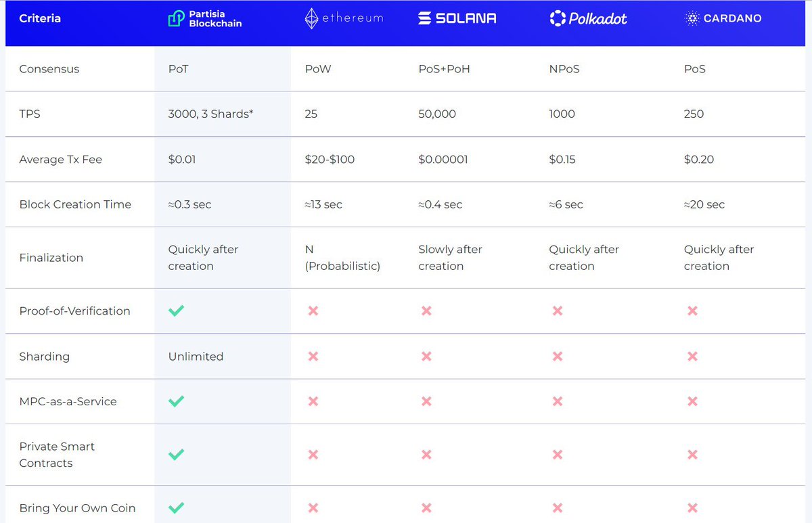This screenshot has width=812, height=523.
Task: Select the Polkadot dotted circle logo
Action: point(588,18)
